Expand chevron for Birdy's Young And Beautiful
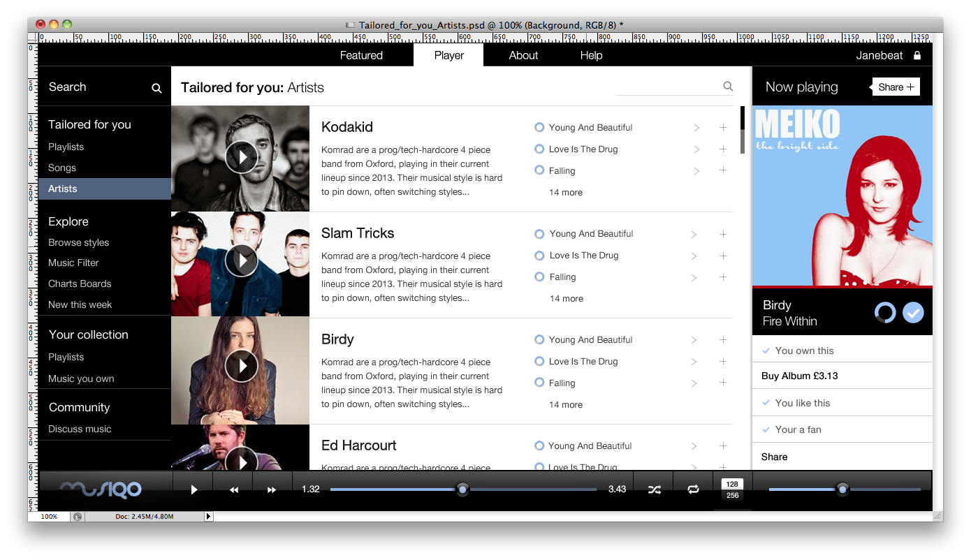Image resolution: width=971 pixels, height=560 pixels. coord(694,340)
